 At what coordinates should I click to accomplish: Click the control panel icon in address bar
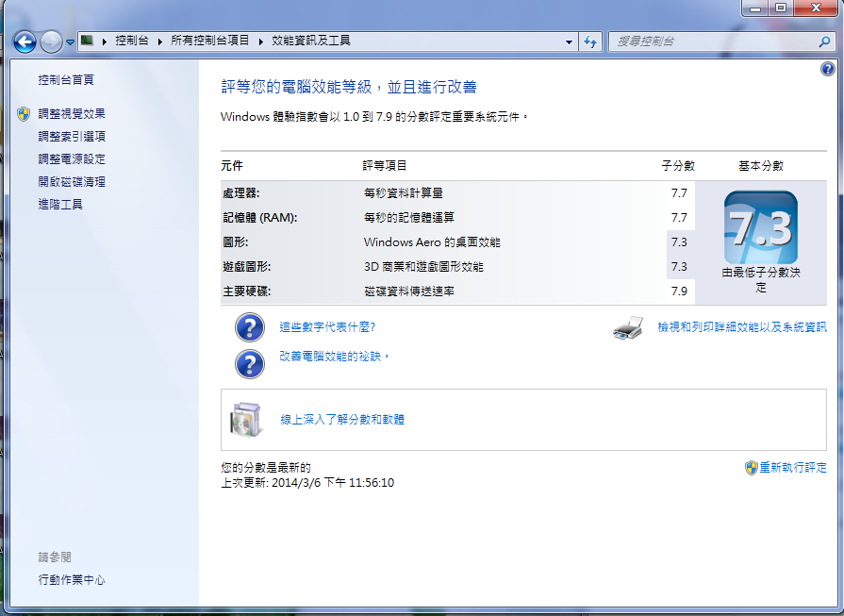[87, 41]
